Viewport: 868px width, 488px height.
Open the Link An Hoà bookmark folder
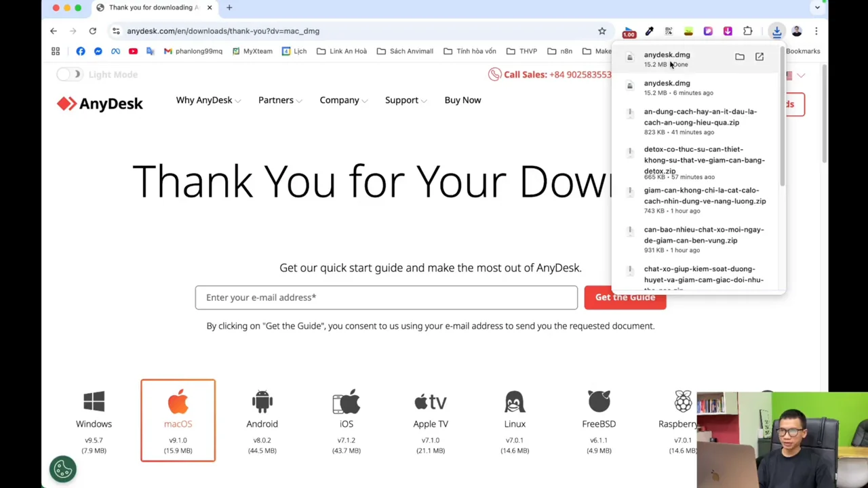coord(342,52)
